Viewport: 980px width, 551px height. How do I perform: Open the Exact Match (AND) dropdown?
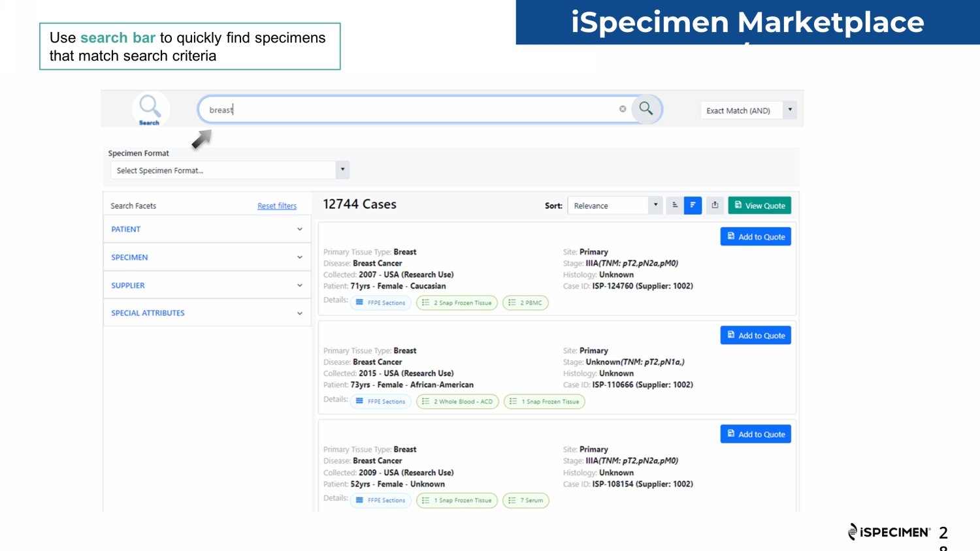[749, 110]
